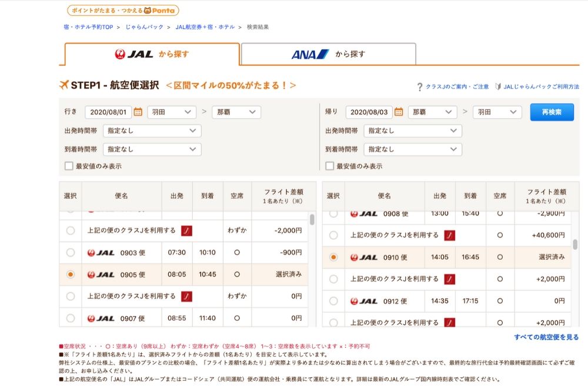Viewport: 588px width, 392px height.
Task: Open the return date calendar icon
Action: click(399, 112)
